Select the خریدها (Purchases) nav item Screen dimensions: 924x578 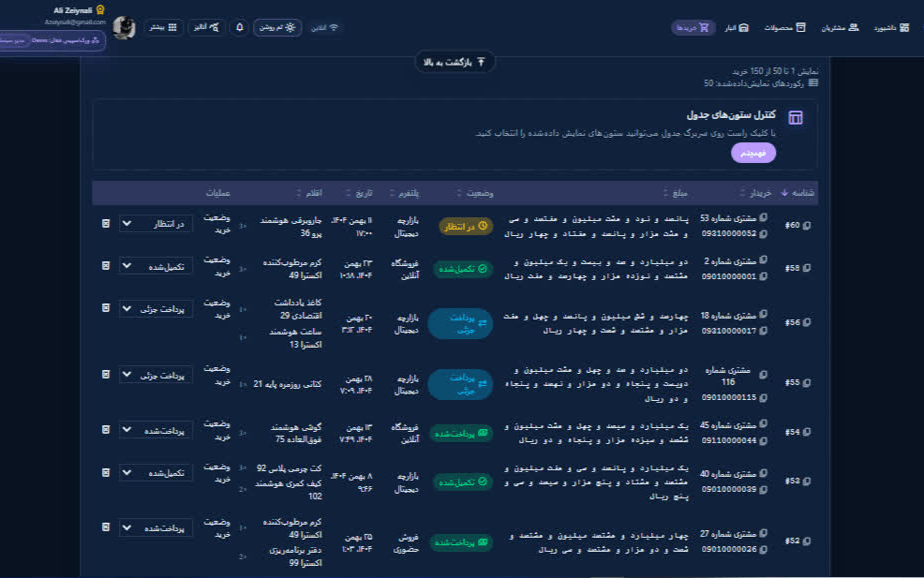[693, 28]
